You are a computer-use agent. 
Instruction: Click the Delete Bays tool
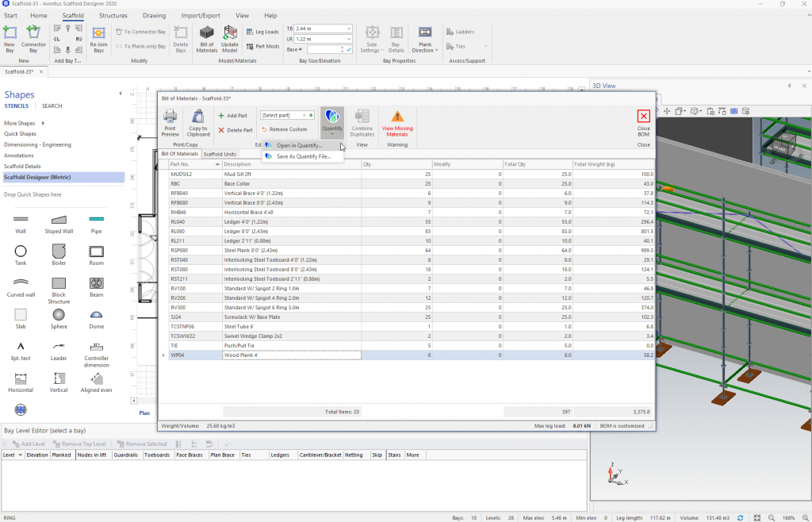181,38
